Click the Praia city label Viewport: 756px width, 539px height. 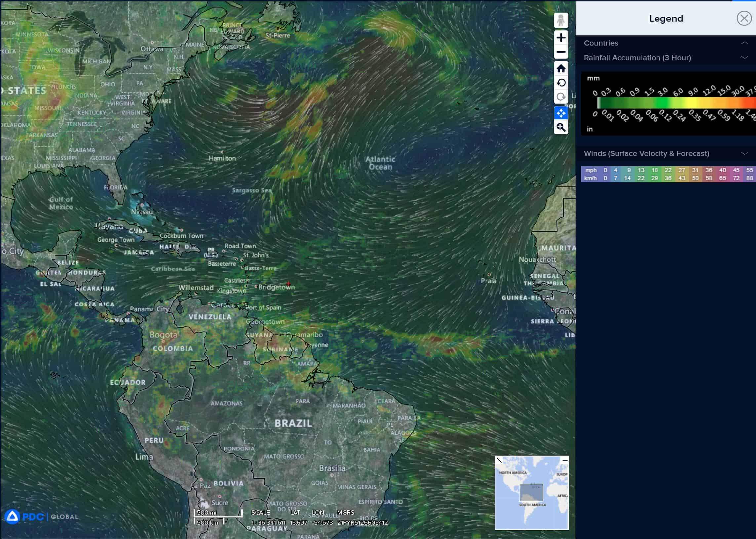488,281
